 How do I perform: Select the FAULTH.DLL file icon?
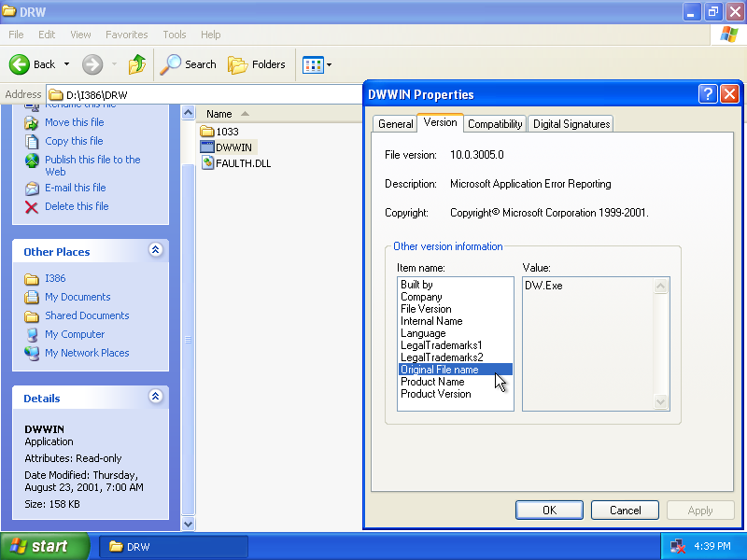208,163
